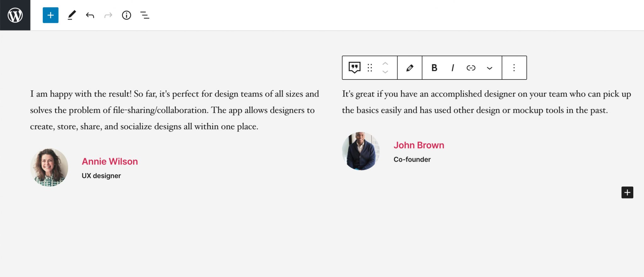Click the UX designer label
This screenshot has width=644, height=277.
coord(101,176)
